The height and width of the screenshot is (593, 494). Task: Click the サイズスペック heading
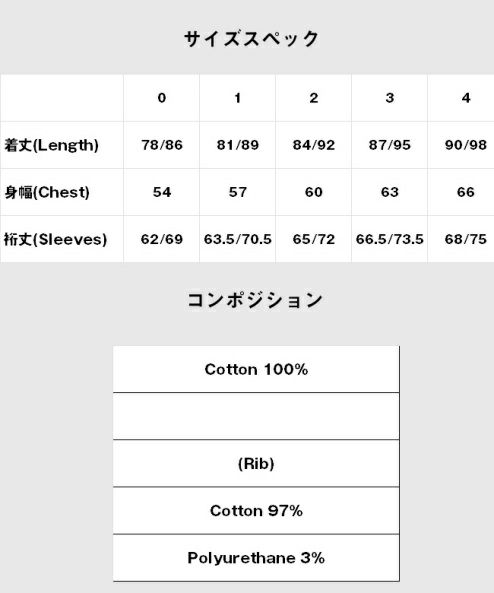[x=251, y=39]
